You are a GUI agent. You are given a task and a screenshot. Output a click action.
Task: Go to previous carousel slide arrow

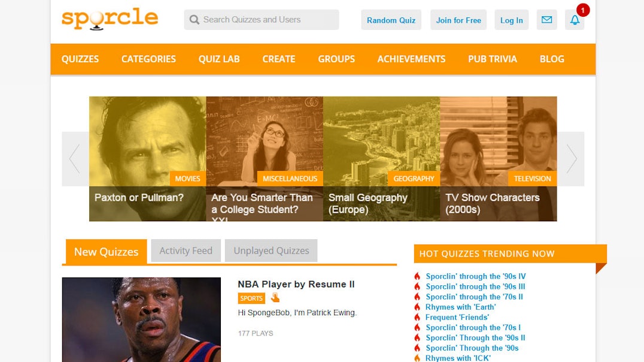point(75,159)
